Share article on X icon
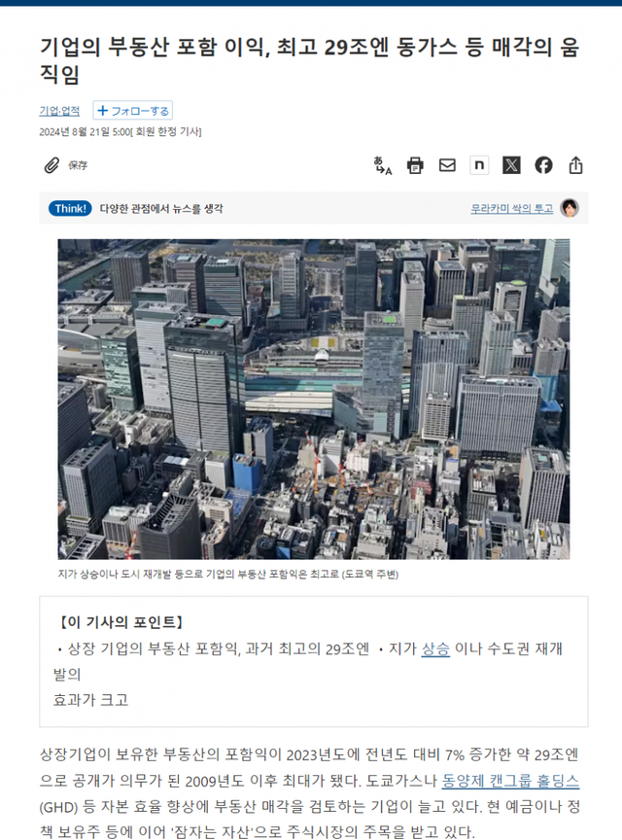This screenshot has width=622, height=840. pyautogui.click(x=511, y=165)
